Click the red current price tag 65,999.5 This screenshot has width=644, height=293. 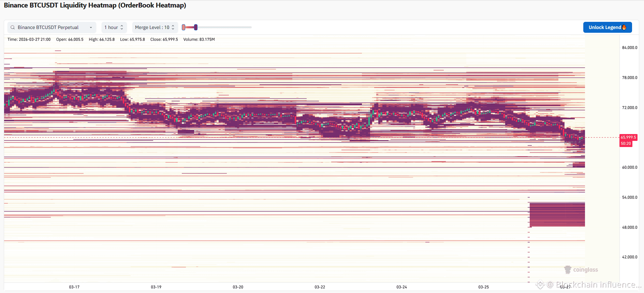coord(628,137)
